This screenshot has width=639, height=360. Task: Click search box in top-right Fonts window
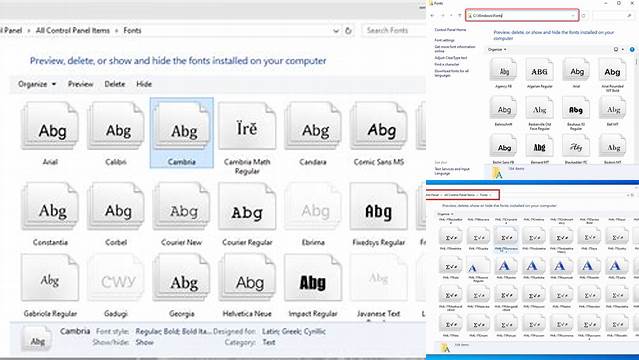[x=614, y=15]
